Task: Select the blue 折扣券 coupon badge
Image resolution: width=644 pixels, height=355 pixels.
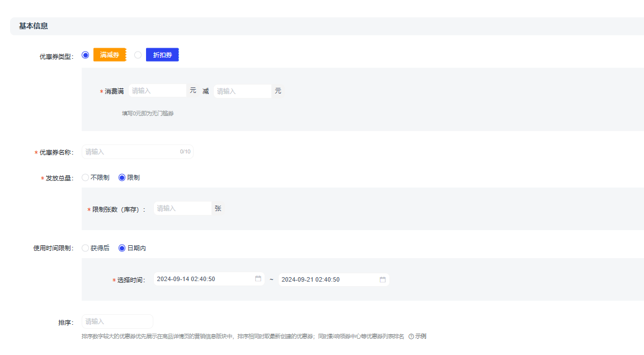Action: pos(162,55)
